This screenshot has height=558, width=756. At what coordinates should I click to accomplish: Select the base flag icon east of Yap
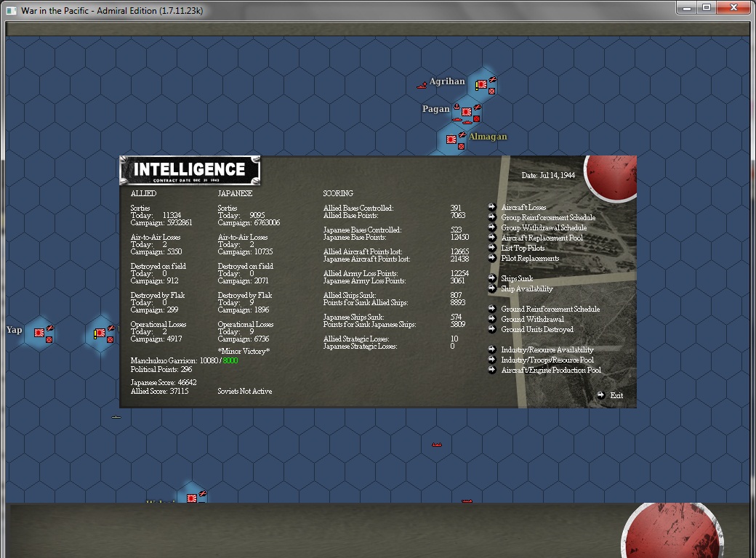100,333
